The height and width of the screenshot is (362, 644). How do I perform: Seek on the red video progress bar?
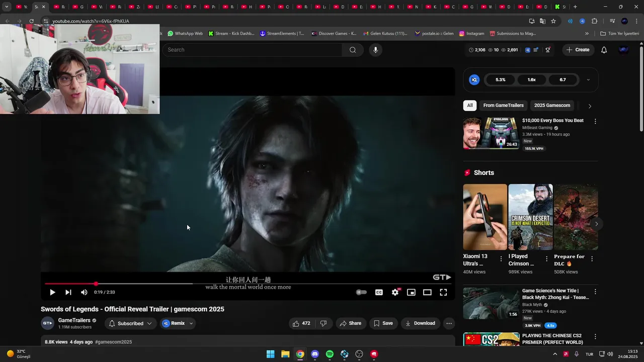tap(248, 284)
